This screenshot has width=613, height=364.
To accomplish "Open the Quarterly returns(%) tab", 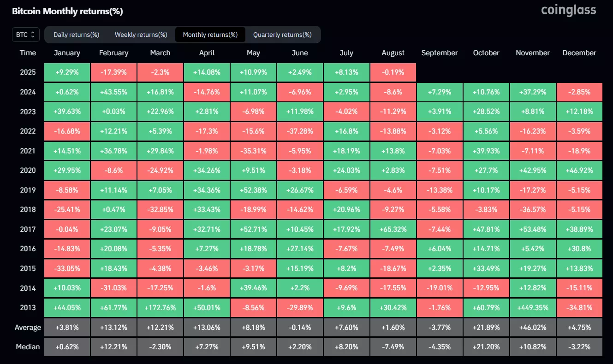I will 282,35.
